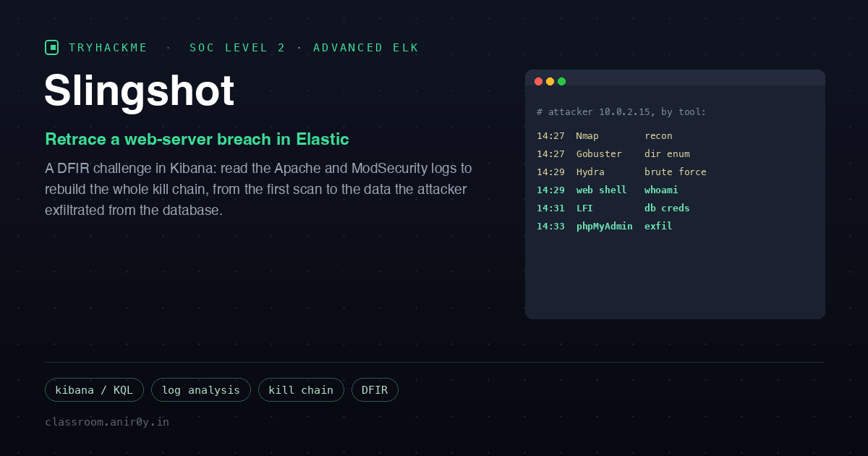This screenshot has height=456, width=868.
Task: Click 'Gobuster' in the terminal timeline
Action: (599, 154)
